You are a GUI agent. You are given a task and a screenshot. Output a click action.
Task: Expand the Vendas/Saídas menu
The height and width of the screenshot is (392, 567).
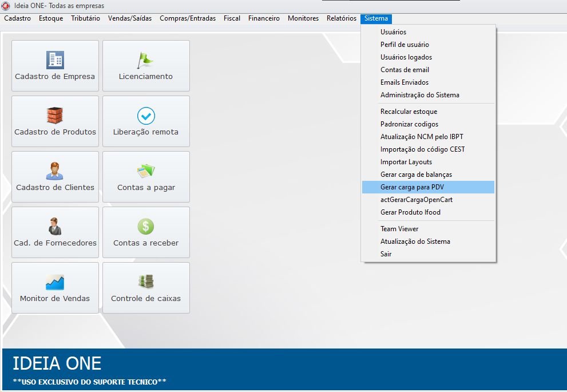click(x=130, y=18)
